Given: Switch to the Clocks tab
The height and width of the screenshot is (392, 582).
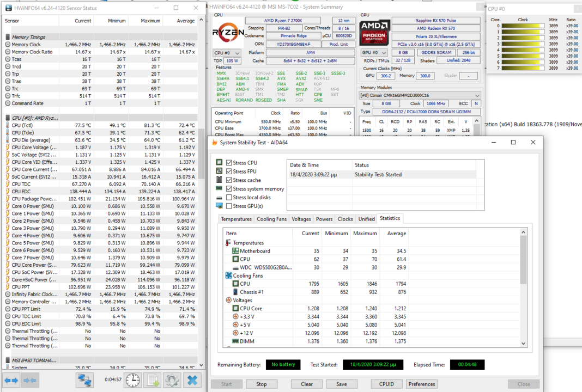Looking at the screenshot, I should tap(345, 219).
